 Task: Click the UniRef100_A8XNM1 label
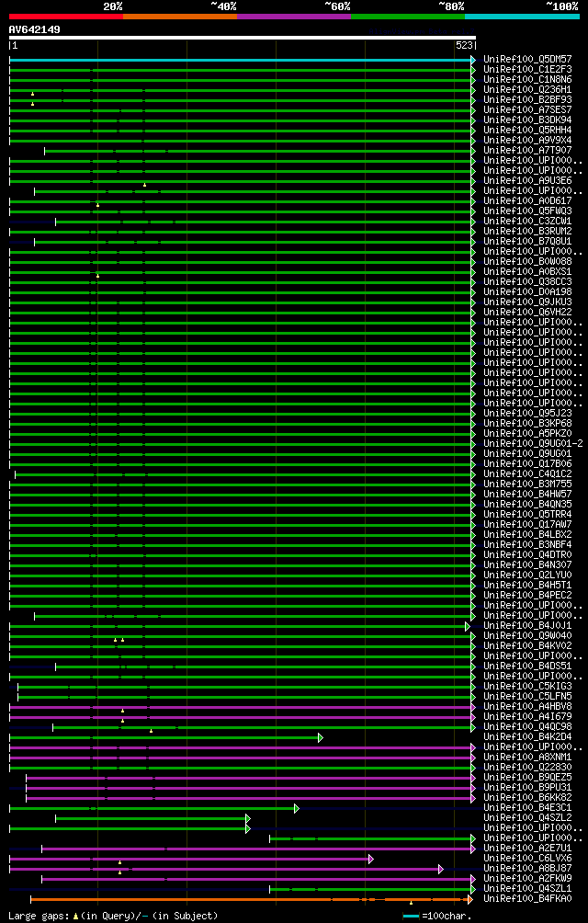[x=527, y=757]
